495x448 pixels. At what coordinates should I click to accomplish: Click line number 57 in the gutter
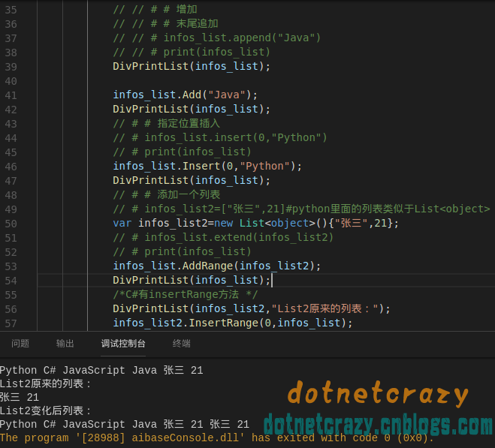coord(11,323)
